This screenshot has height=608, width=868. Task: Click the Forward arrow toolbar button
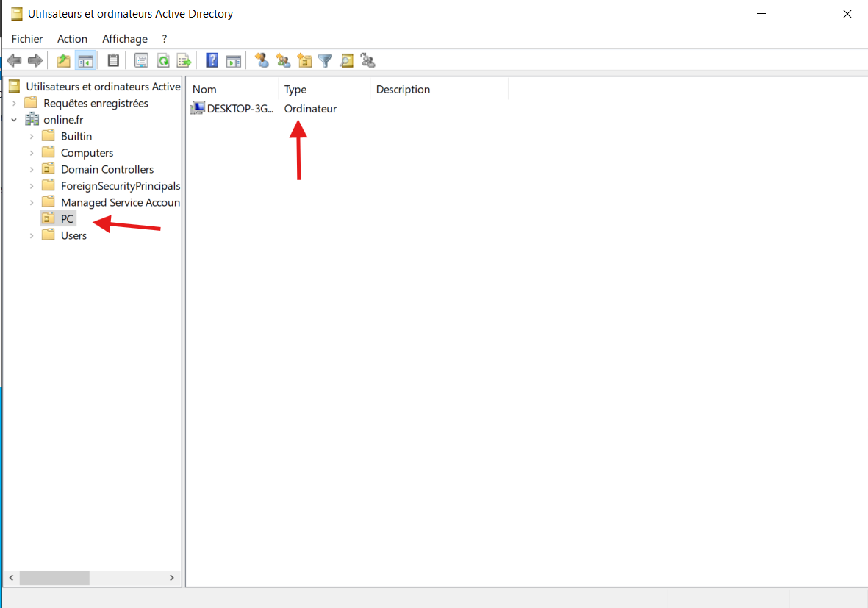coord(35,61)
